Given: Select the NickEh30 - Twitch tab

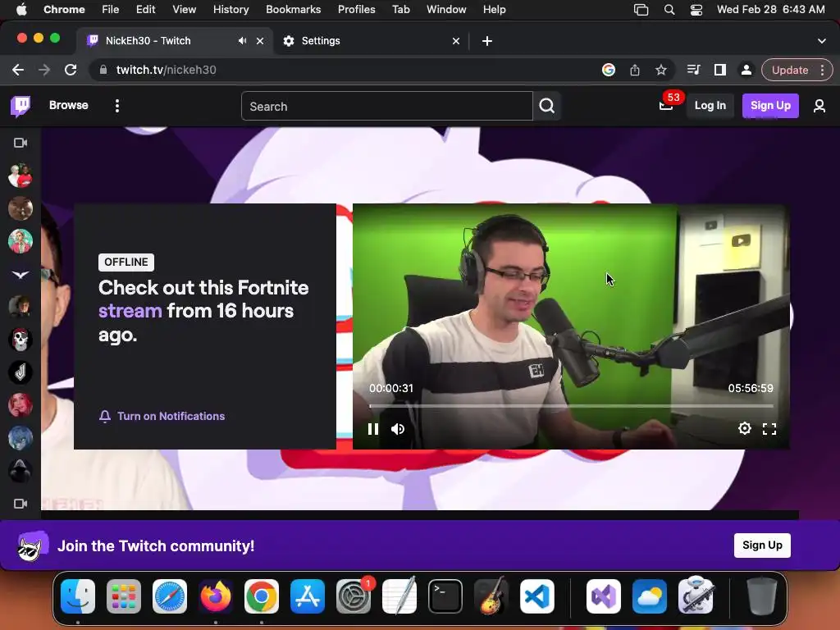Looking at the screenshot, I should click(174, 41).
